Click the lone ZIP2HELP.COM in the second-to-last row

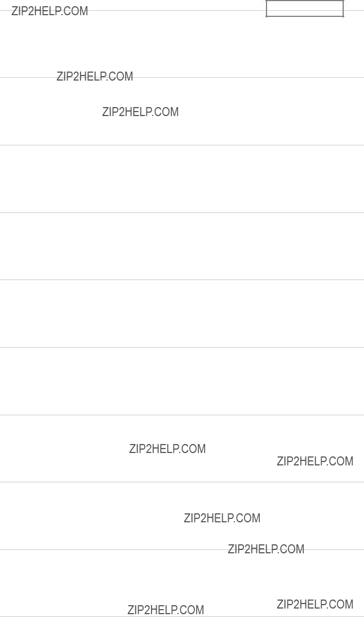[x=222, y=518]
